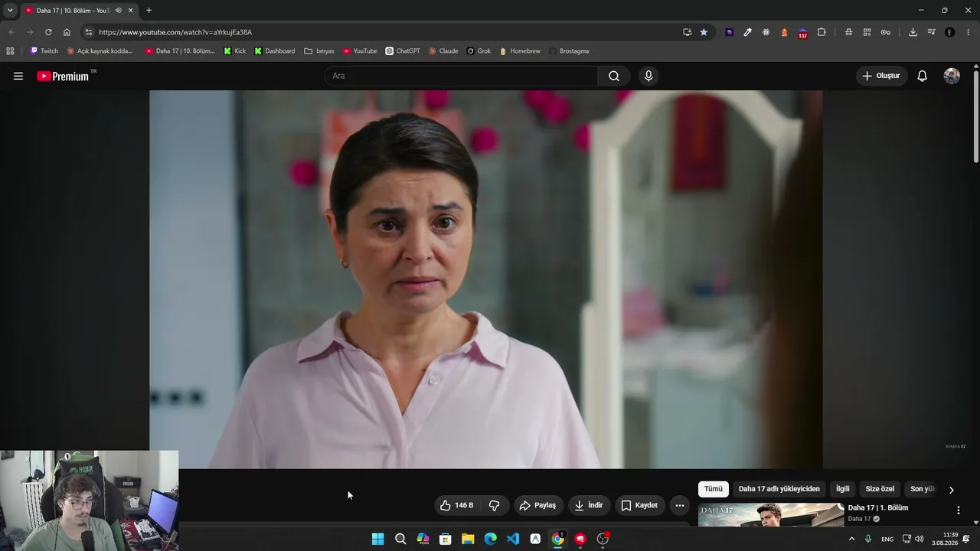This screenshot has width=980, height=551.
Task: Select the Daha 17 adlı yükleyiciden chip
Action: 779,489
